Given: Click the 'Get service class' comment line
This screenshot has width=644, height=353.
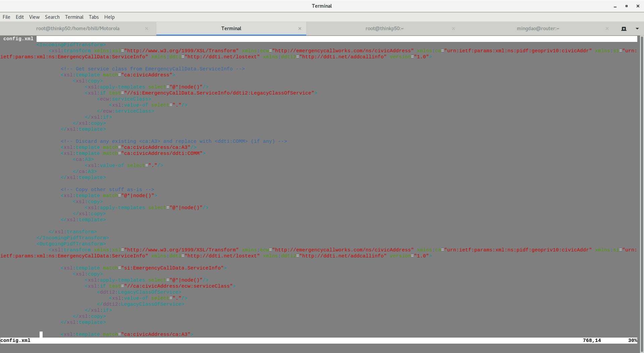Looking at the screenshot, I should tap(153, 69).
